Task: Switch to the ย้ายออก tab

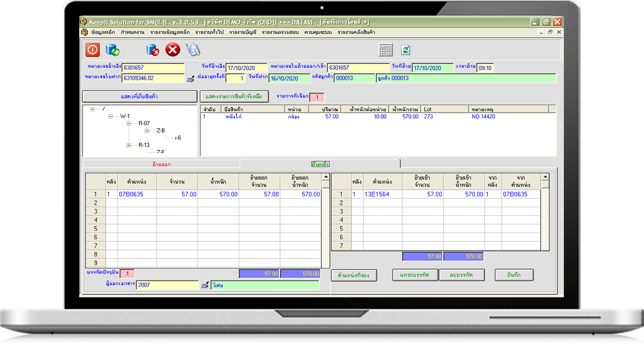Action: click(161, 164)
